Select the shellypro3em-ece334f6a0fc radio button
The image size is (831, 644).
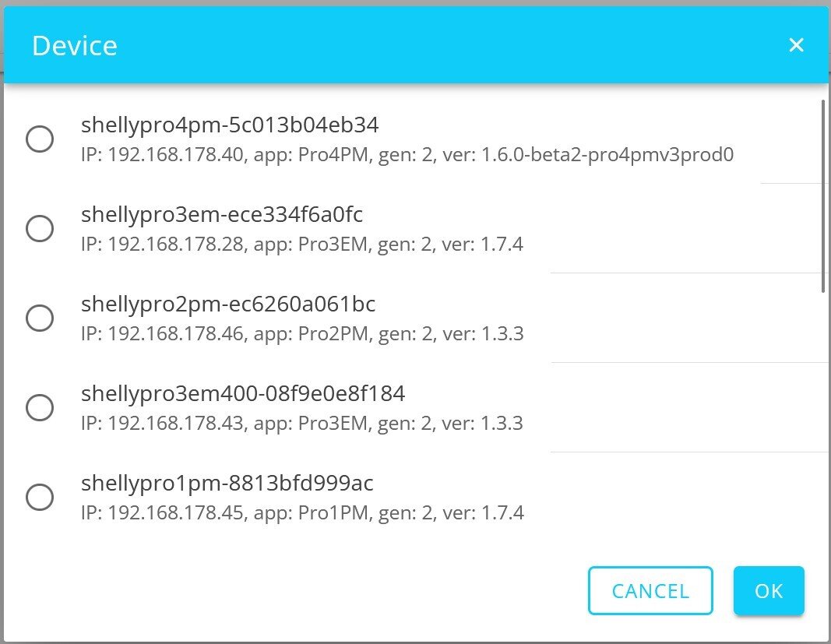tap(40, 229)
